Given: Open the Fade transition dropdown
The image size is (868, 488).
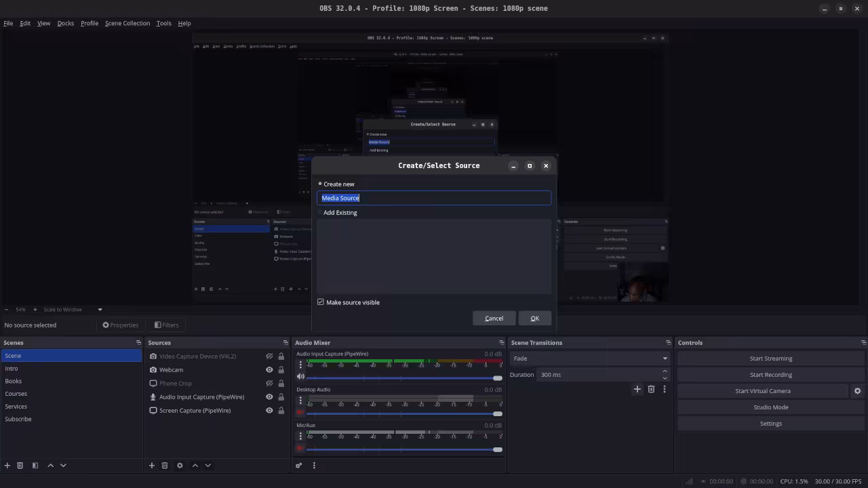Looking at the screenshot, I should 589,358.
